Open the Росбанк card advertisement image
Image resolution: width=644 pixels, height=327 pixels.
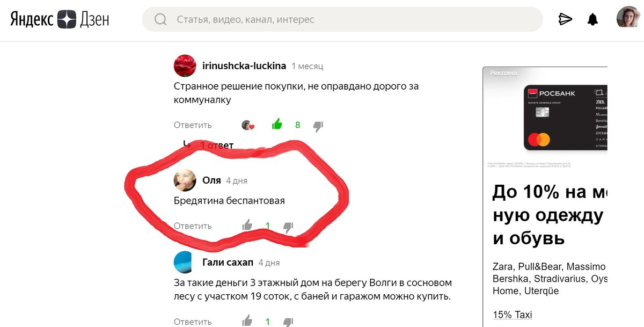(565, 118)
